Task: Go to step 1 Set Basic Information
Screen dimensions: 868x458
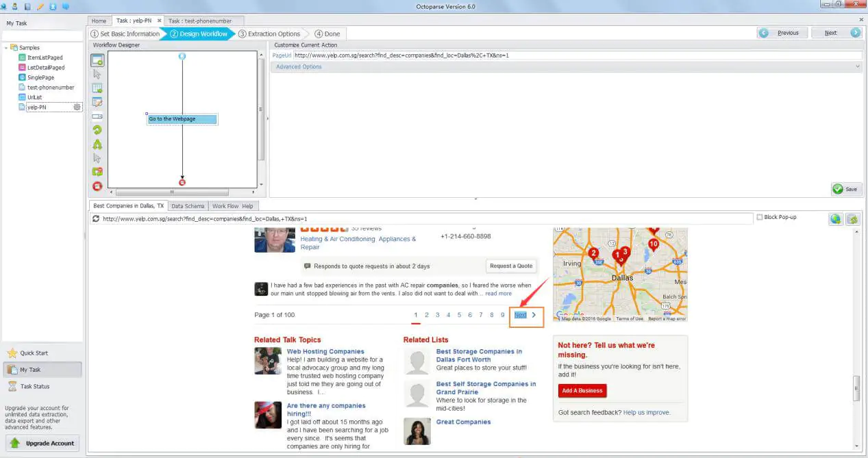Action: tap(125, 34)
